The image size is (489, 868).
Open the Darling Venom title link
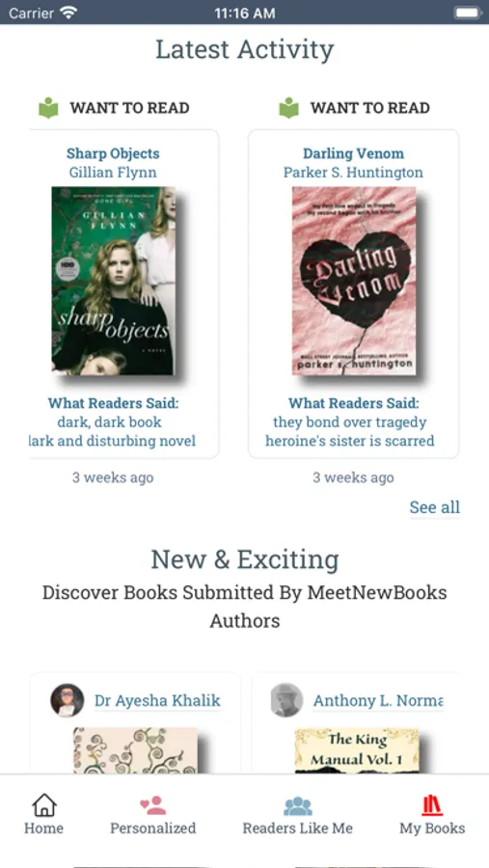(x=353, y=153)
